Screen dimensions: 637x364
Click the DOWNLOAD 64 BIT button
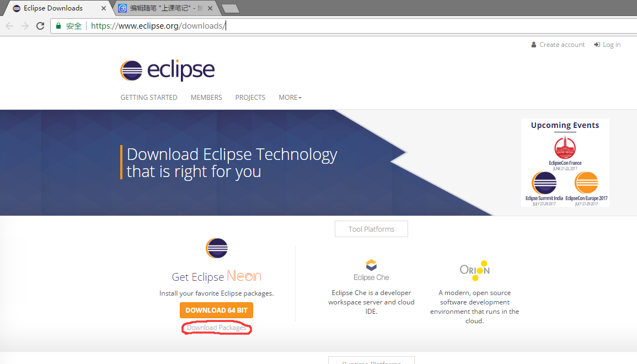pyautogui.click(x=217, y=311)
